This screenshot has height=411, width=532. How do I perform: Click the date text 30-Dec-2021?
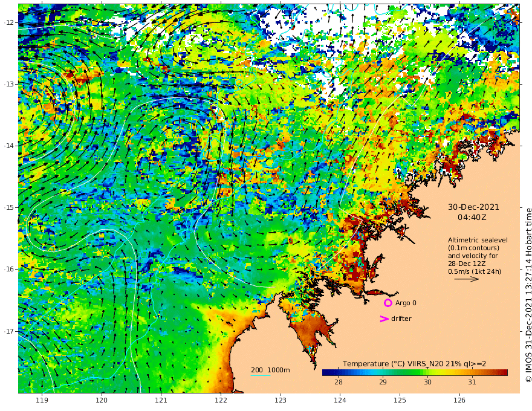coord(473,207)
